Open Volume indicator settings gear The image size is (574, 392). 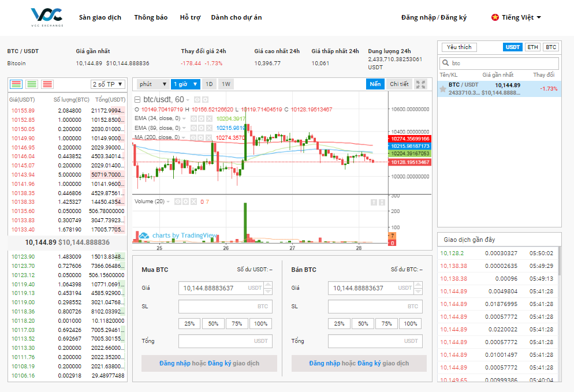pos(185,201)
